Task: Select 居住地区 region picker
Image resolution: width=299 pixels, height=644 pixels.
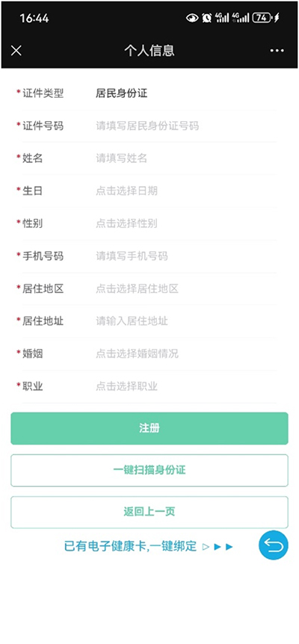Action: [x=149, y=288]
